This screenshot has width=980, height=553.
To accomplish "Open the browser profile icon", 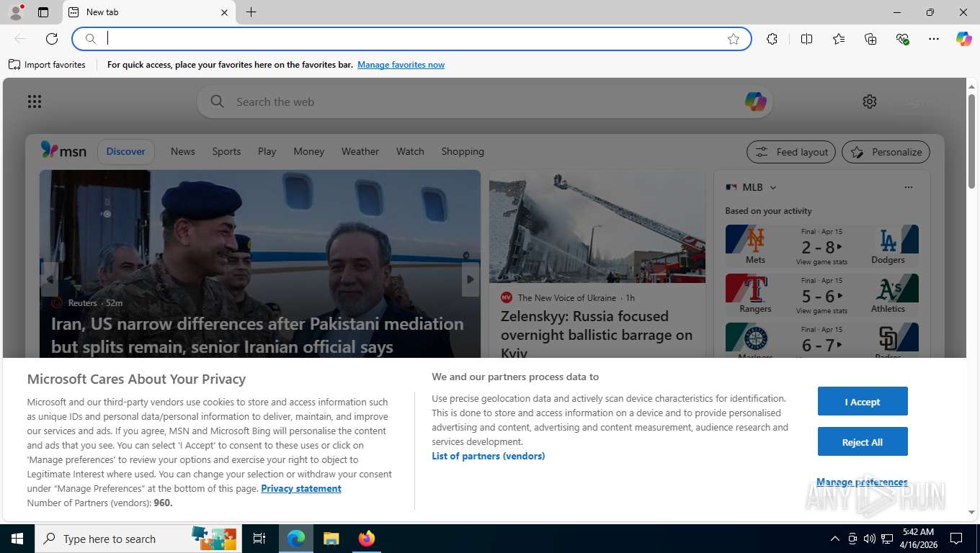I will pyautogui.click(x=16, y=12).
